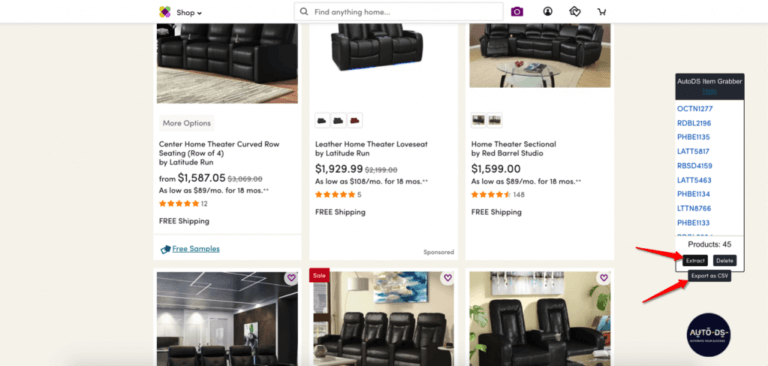
Task: Click the AutoDS round logo icon
Action: click(x=708, y=335)
